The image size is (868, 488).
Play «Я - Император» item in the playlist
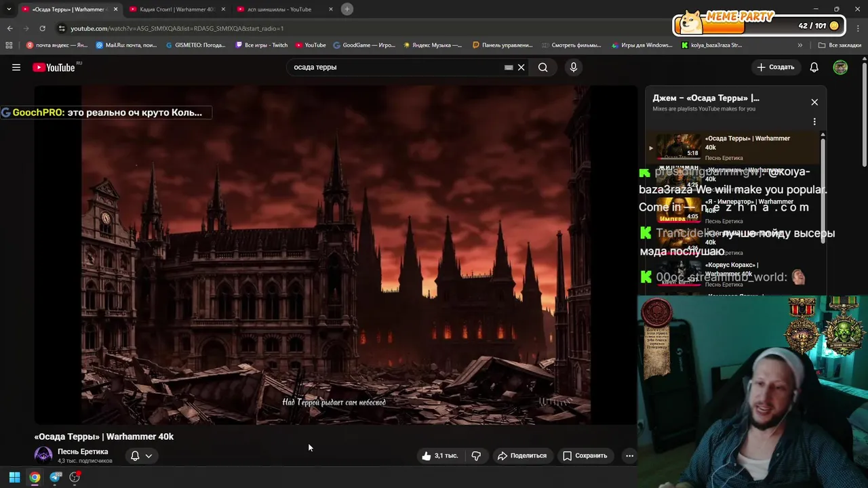733,211
